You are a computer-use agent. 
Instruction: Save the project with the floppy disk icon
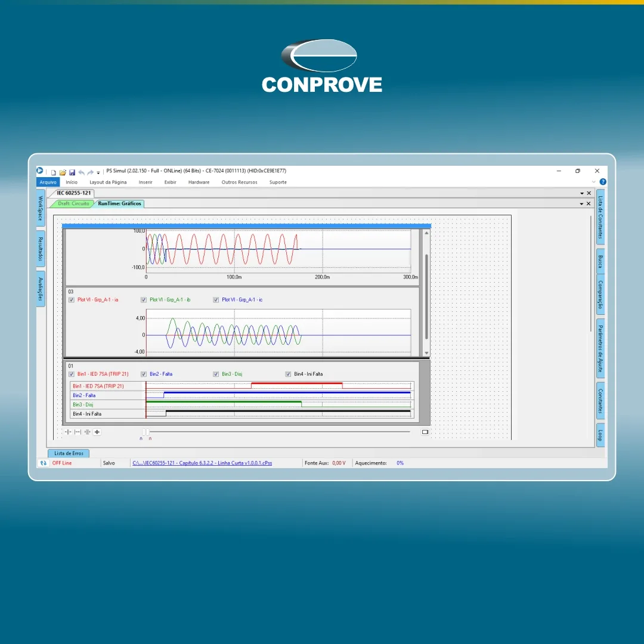[72, 172]
